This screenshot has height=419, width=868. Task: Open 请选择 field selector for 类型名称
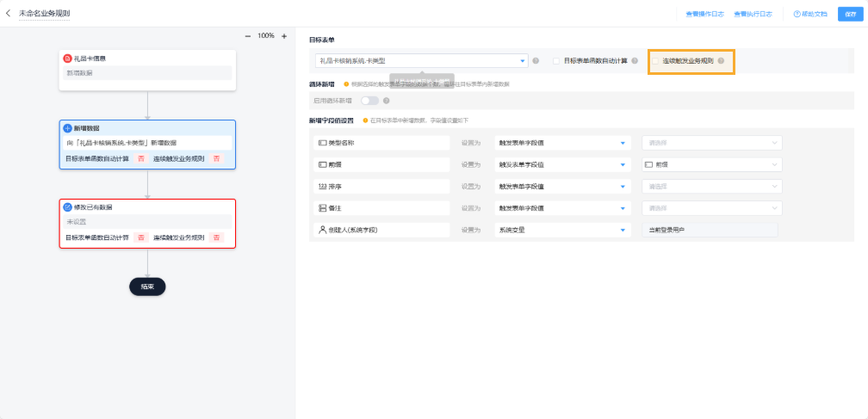712,143
